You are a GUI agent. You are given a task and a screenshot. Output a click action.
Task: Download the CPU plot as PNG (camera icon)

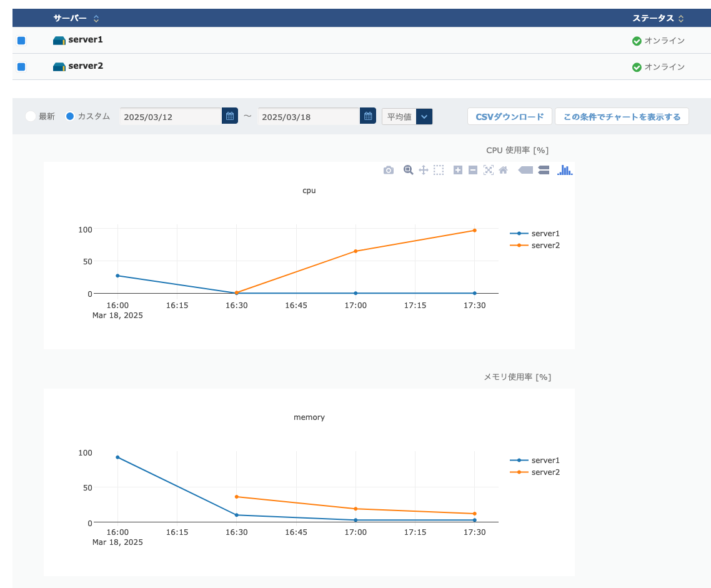pos(389,170)
